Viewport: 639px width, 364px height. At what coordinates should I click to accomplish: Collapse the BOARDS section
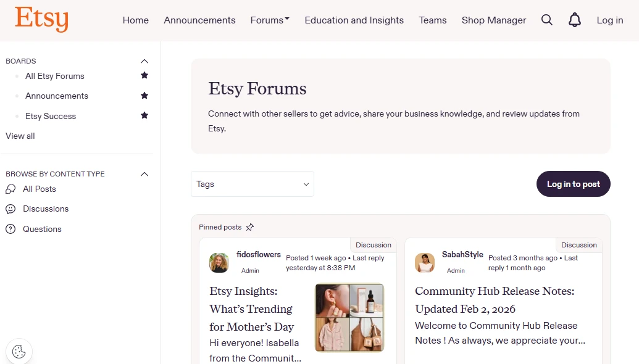144,60
